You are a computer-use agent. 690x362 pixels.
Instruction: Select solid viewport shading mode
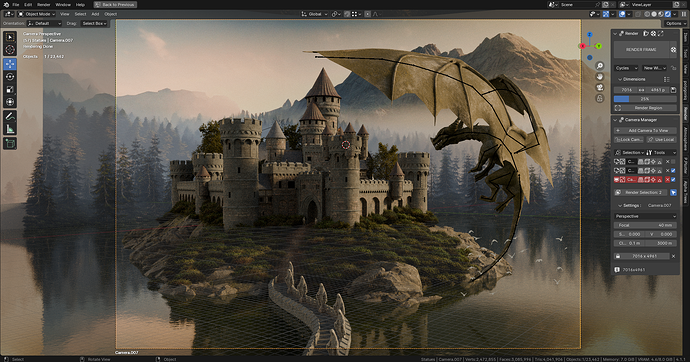654,14
